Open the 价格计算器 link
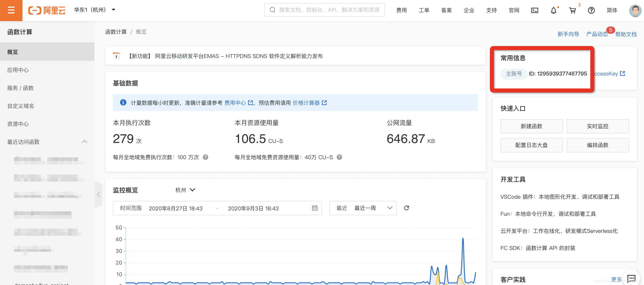 pos(306,103)
